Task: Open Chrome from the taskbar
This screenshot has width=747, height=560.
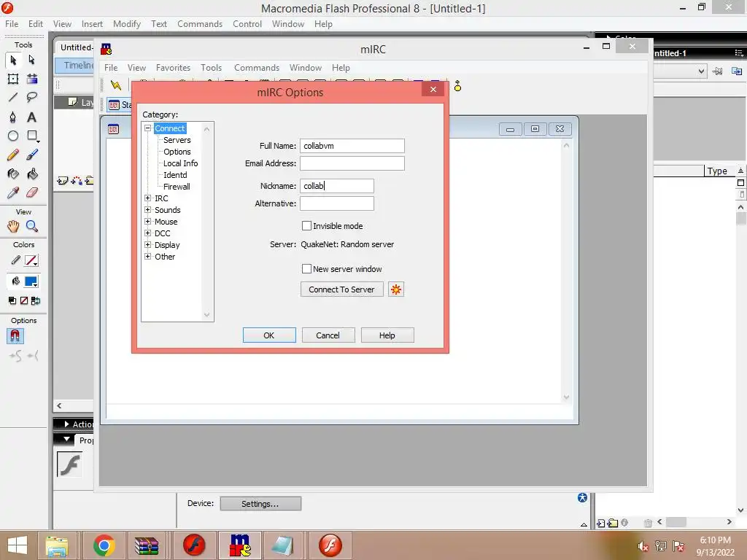Action: 104,545
